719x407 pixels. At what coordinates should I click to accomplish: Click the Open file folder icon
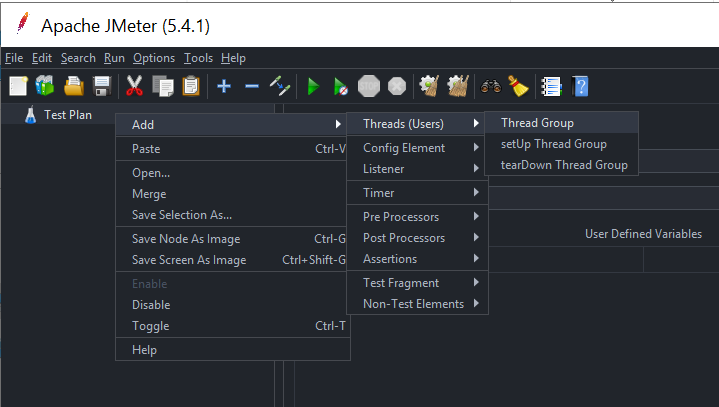pos(74,86)
